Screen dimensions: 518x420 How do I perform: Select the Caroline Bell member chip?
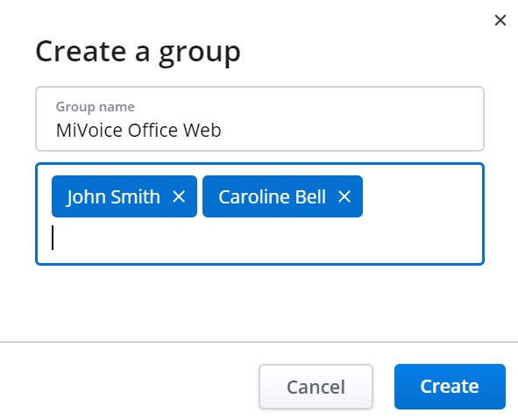(x=282, y=196)
